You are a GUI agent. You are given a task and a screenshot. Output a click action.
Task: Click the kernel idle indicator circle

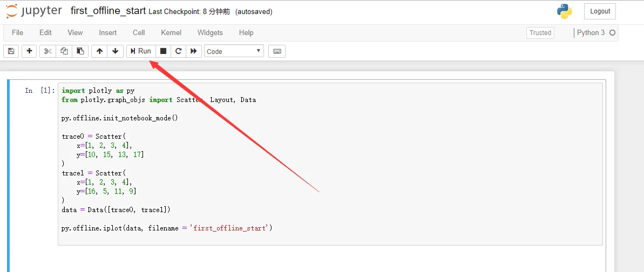(612, 33)
